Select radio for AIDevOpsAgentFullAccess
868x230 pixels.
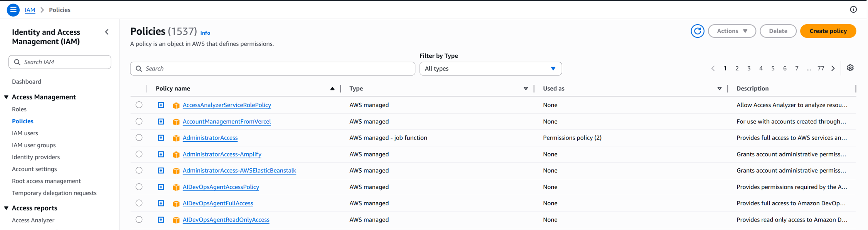point(139,203)
